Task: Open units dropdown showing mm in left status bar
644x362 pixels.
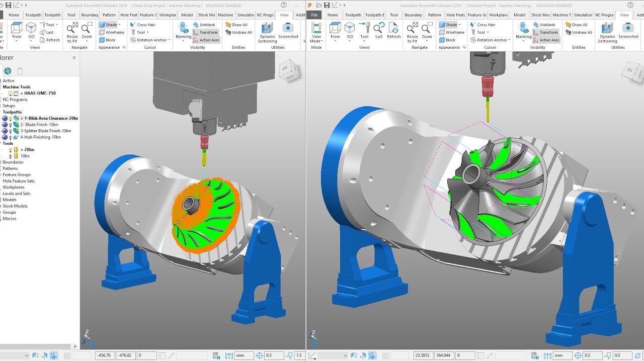Action: [x=244, y=355]
